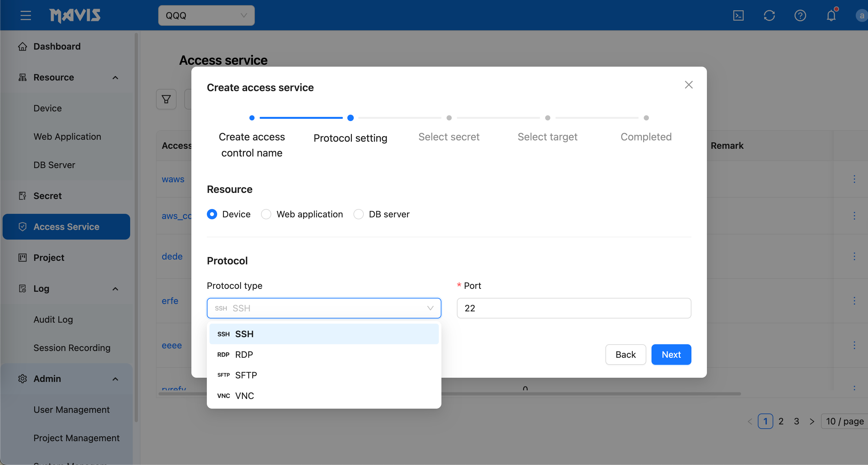Select the Web application radio option
Viewport: 868px width, 465px height.
click(266, 214)
